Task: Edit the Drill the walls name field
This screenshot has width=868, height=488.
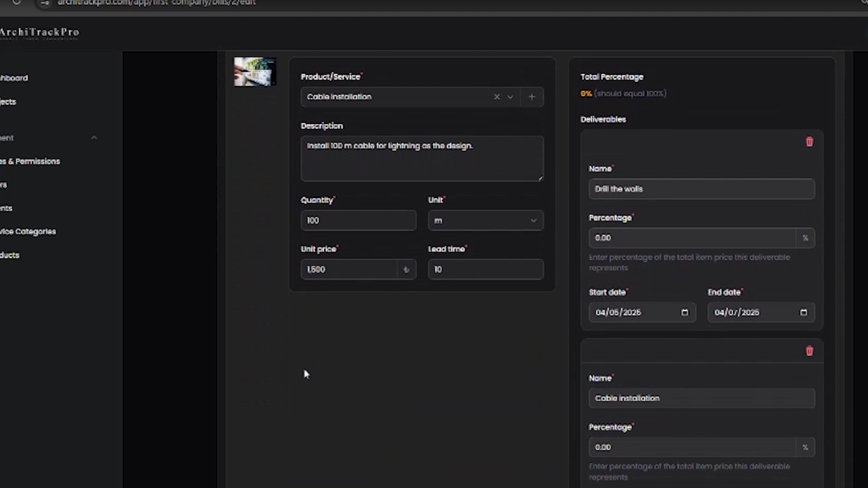Action: pos(702,189)
